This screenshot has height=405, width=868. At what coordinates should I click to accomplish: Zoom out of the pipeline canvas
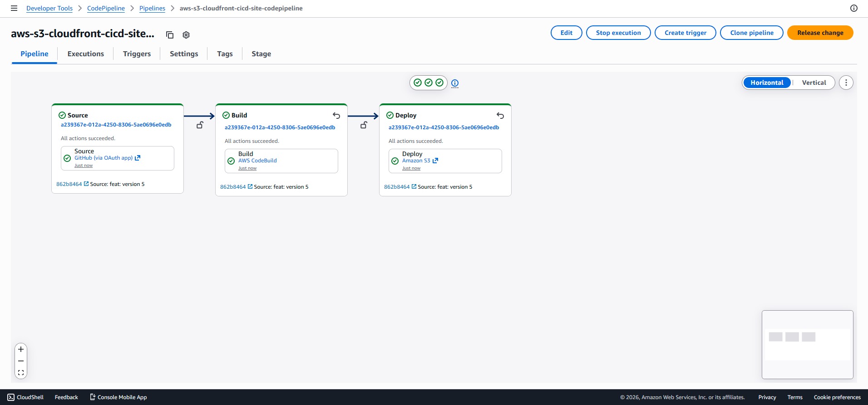coord(21,361)
